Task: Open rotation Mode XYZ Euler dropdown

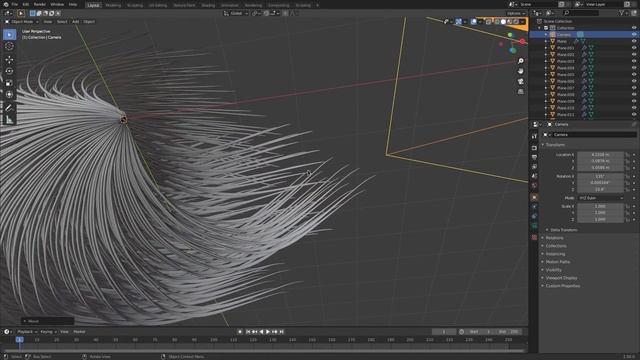Action: [x=600, y=198]
